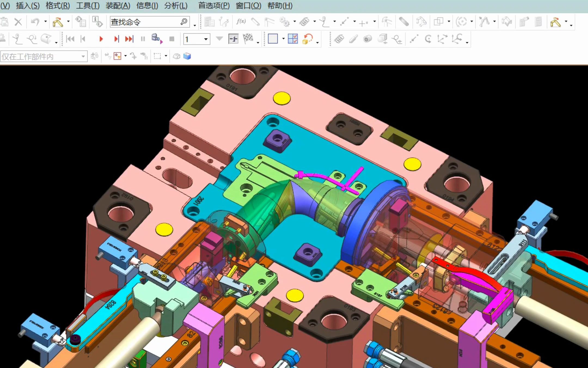The image size is (588, 368).
Task: Click the 帮助(H) help menu
Action: point(280,5)
